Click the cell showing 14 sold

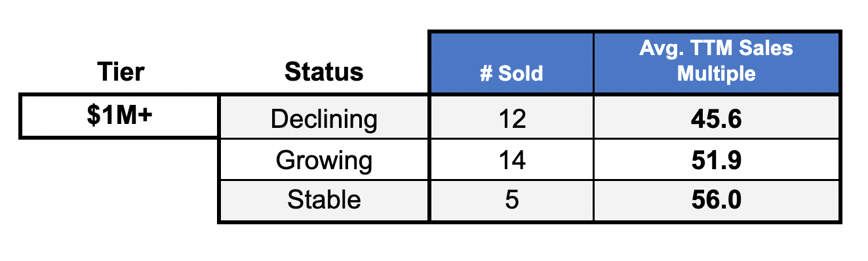tap(511, 159)
